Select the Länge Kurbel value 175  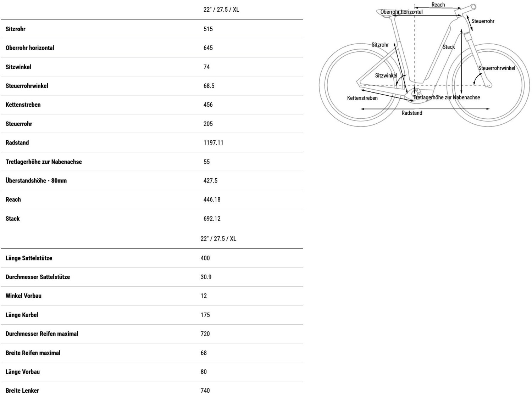tap(205, 315)
